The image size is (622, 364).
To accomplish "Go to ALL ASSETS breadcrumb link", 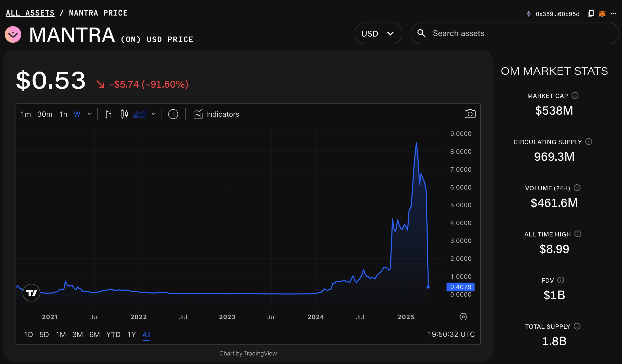I will (30, 13).
